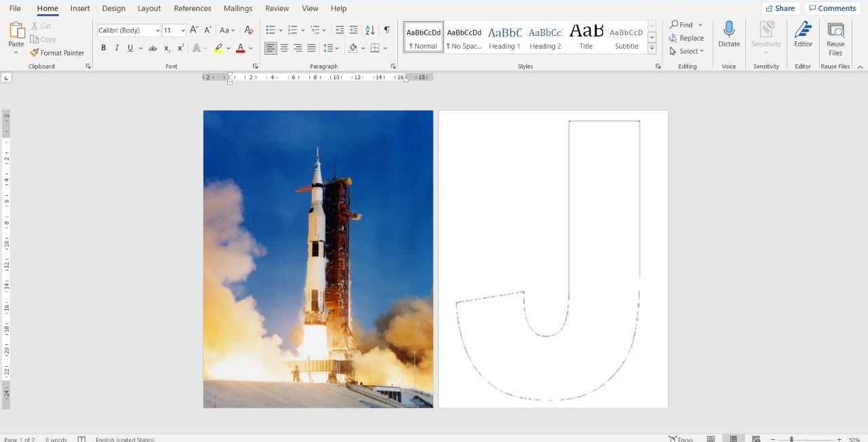868x442 pixels.
Task: Toggle Align Left paragraph
Action: click(x=271, y=48)
